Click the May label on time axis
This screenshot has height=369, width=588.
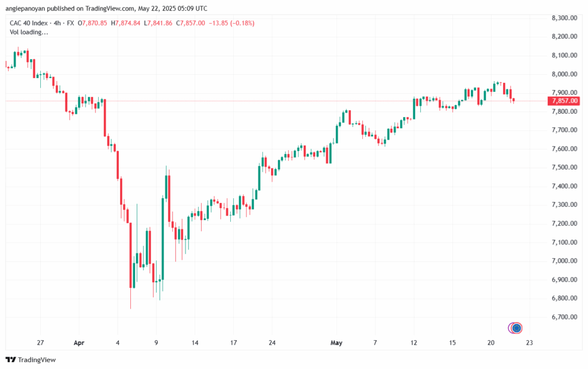pyautogui.click(x=336, y=343)
